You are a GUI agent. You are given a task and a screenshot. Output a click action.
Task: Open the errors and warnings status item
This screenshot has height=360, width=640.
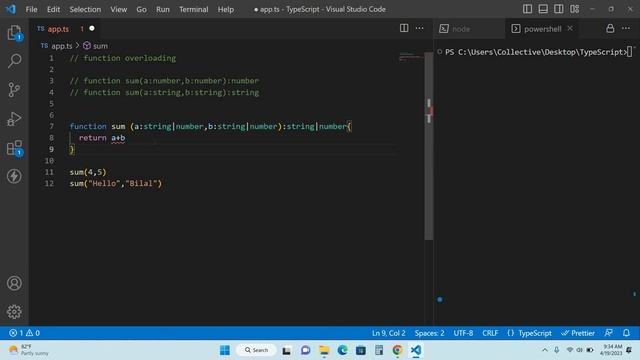click(24, 333)
